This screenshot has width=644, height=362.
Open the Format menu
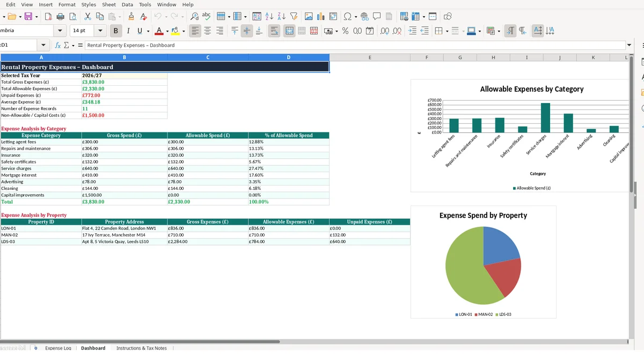point(67,4)
